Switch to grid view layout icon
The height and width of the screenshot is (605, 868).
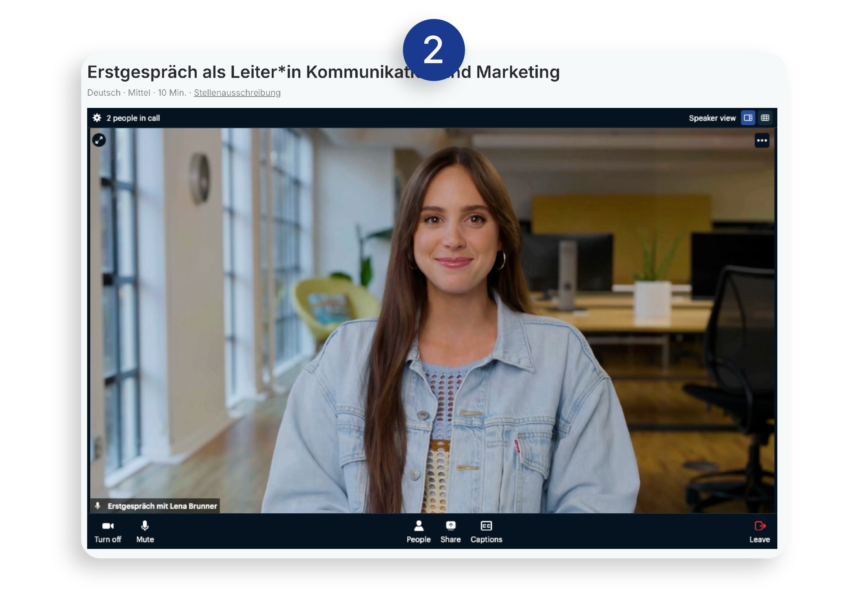tap(765, 118)
